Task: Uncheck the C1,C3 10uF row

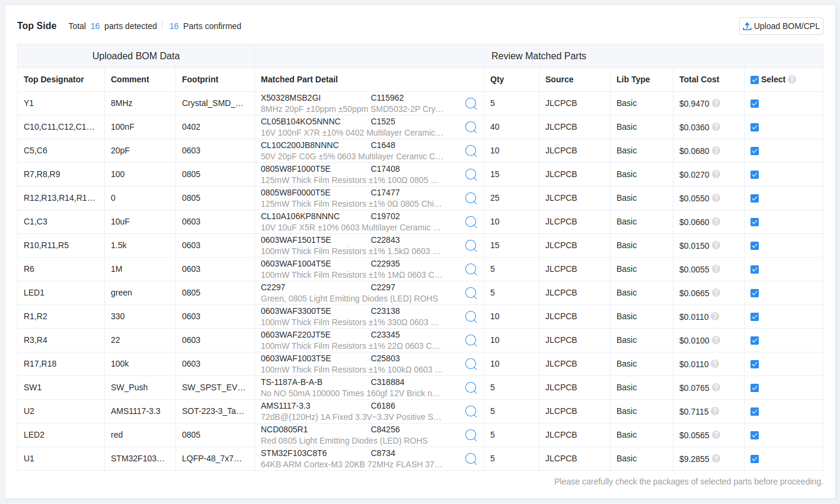Action: tap(755, 222)
